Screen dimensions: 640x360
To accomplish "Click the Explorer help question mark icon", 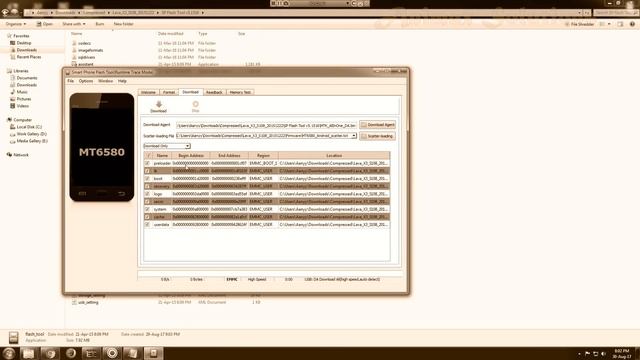I will point(632,24).
